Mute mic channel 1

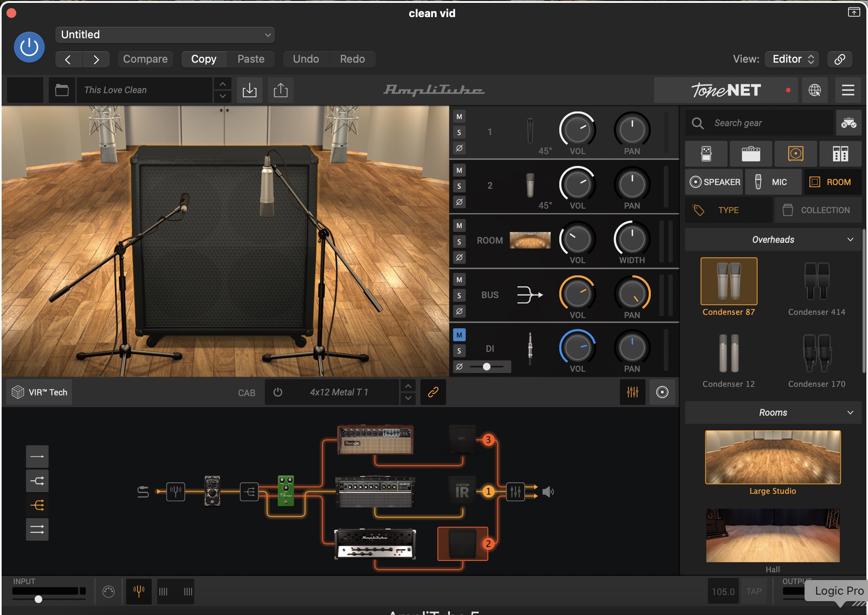click(x=459, y=117)
